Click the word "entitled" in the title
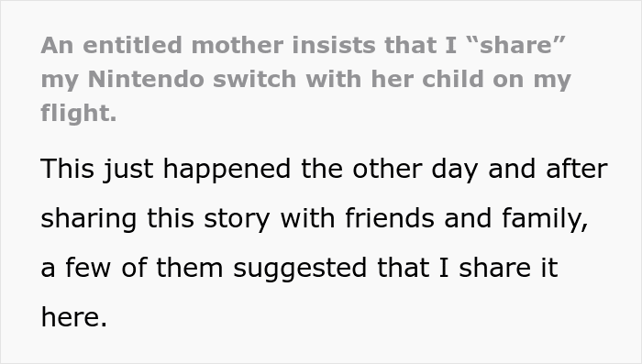 point(132,45)
